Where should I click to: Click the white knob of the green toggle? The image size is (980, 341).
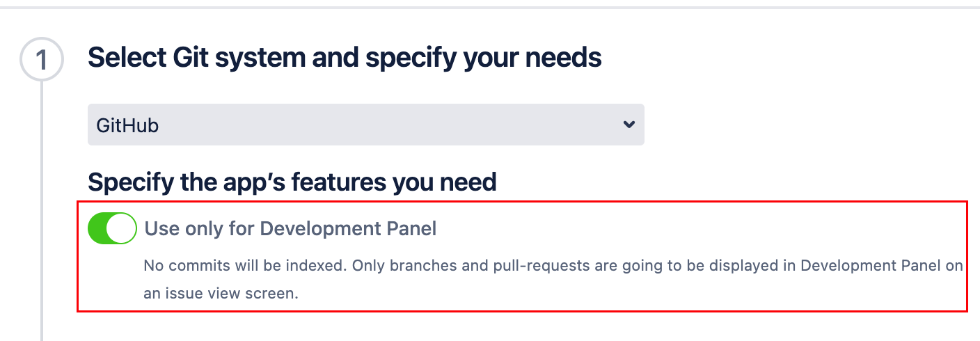[122, 228]
